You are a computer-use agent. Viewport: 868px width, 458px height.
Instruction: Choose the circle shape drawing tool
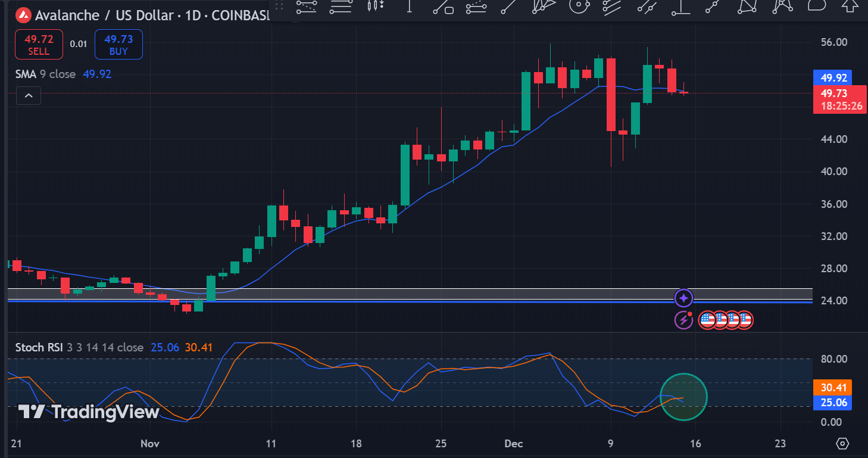[x=578, y=6]
